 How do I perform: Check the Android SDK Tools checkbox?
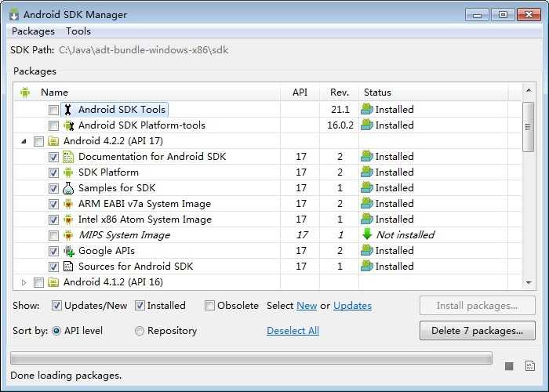point(53,110)
